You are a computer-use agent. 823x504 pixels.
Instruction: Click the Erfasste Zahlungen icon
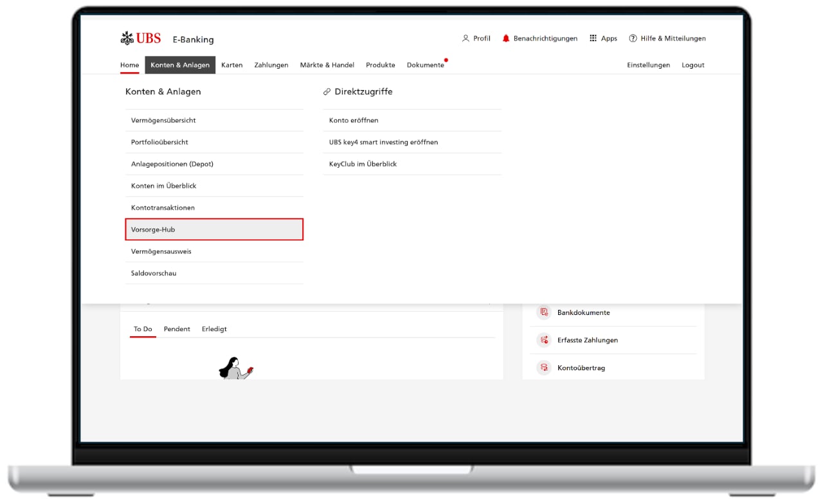544,340
